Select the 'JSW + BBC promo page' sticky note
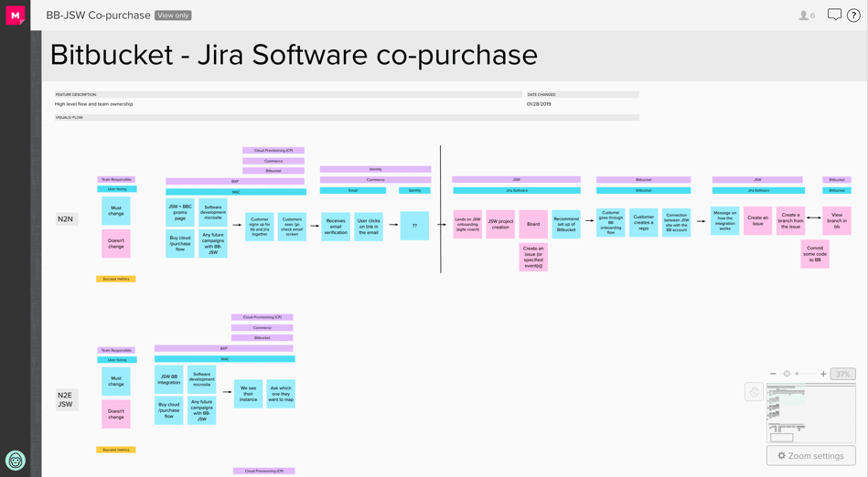The height and width of the screenshot is (477, 868). pos(180,213)
